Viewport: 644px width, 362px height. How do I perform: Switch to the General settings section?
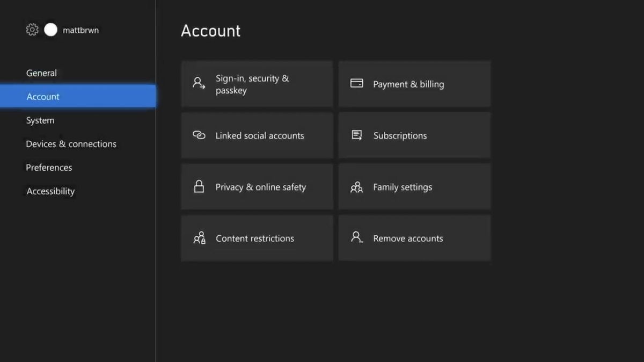click(x=41, y=73)
